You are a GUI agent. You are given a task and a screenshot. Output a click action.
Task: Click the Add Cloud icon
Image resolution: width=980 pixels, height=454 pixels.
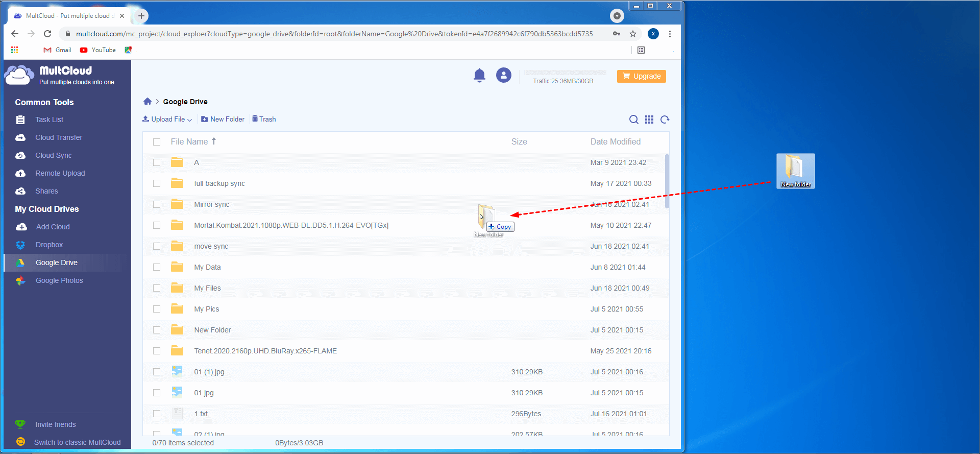click(21, 227)
